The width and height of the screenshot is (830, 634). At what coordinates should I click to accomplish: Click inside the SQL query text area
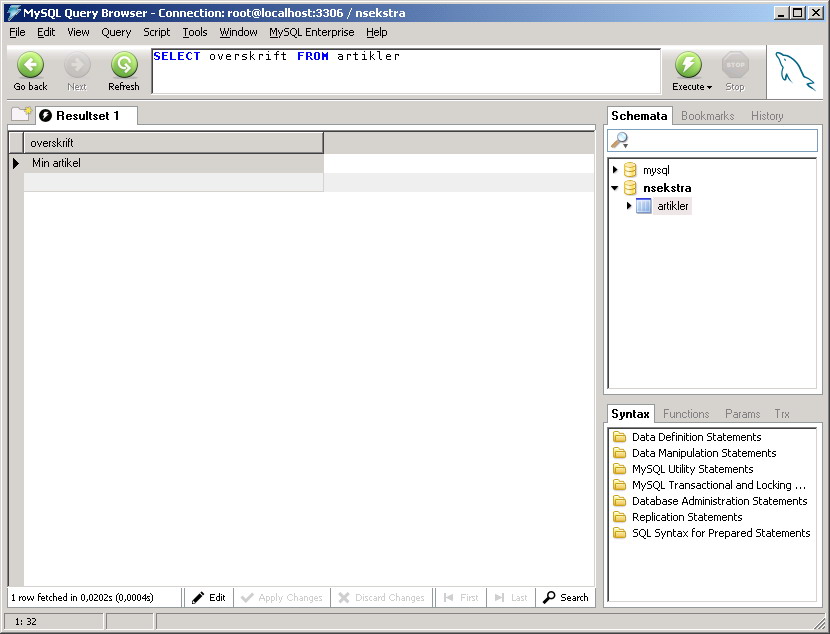coord(405,75)
